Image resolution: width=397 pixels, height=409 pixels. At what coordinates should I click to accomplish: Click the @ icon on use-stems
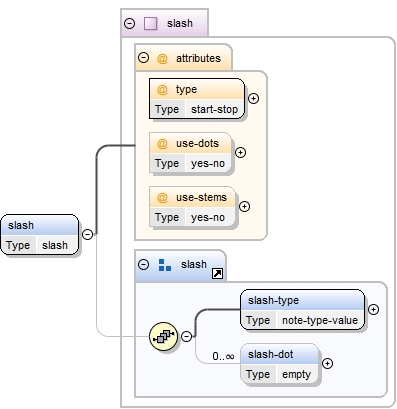coord(162,198)
